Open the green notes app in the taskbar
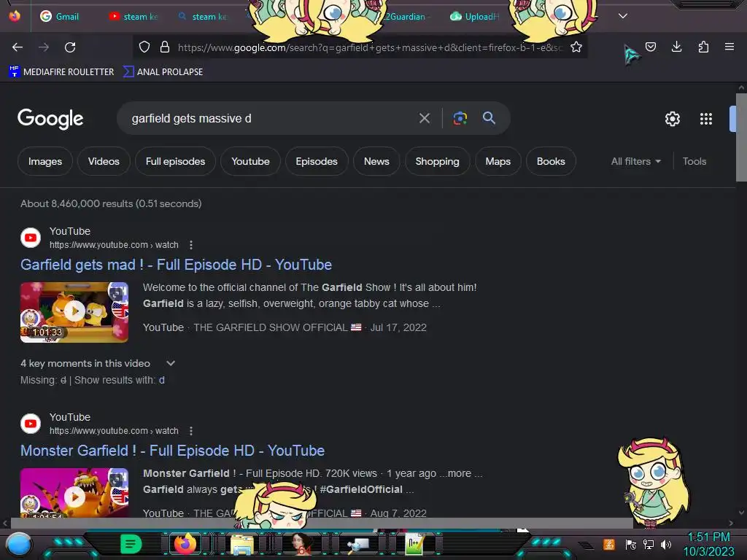The height and width of the screenshot is (560, 747). coord(131,544)
